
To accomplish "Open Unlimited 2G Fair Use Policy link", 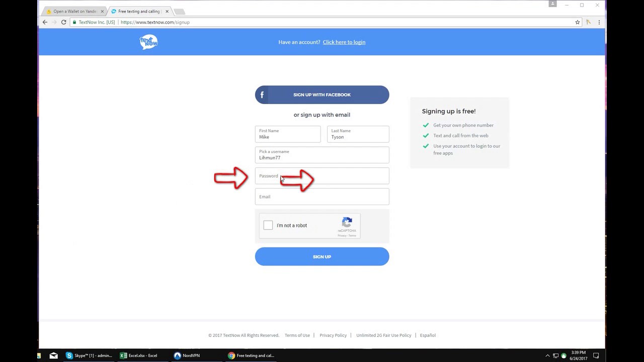I will point(384,335).
